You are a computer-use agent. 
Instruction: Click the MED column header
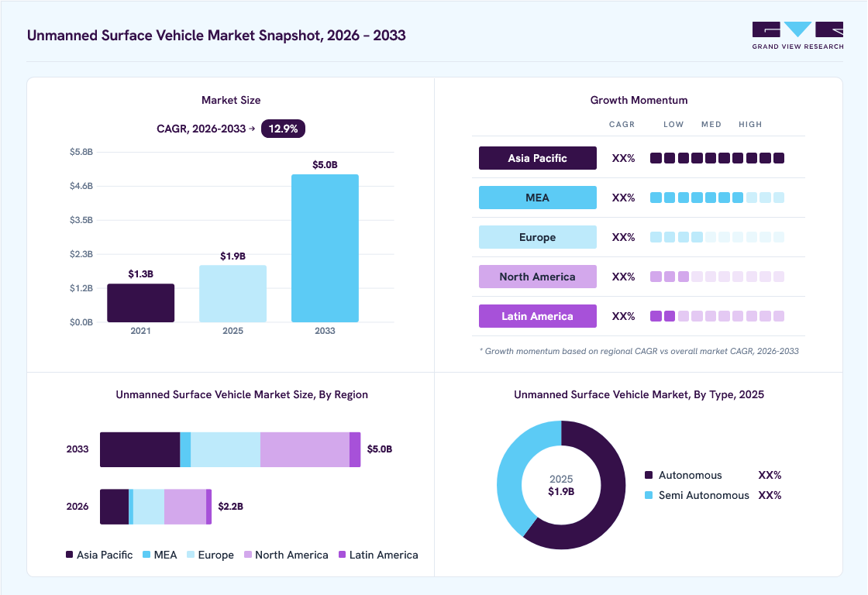[711, 125]
